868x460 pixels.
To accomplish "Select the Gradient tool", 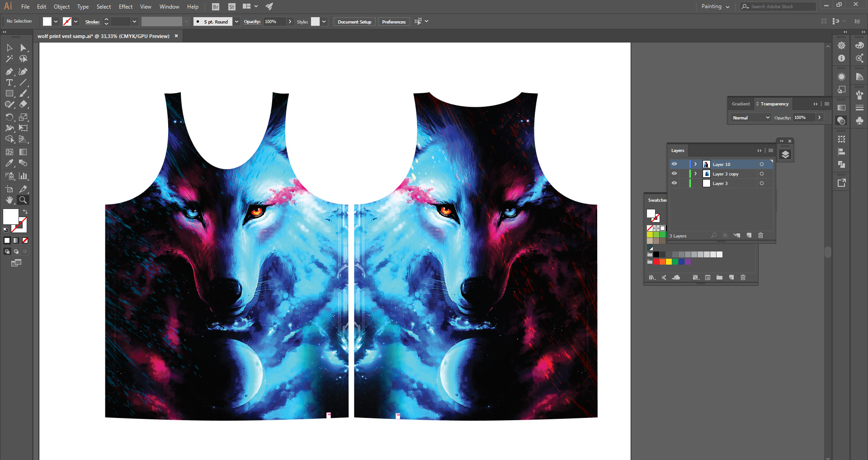I will [x=23, y=152].
